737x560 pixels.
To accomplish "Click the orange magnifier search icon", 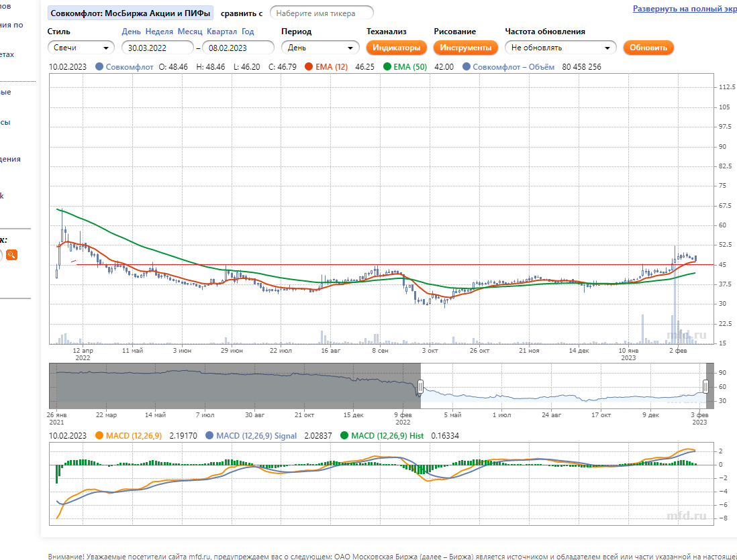I will [11, 255].
